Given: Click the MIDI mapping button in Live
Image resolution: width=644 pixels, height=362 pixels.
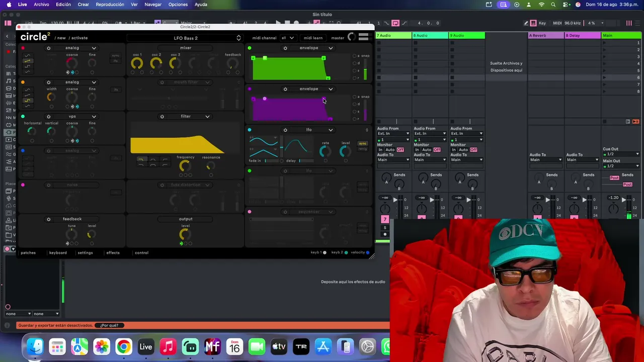Looking at the screenshot, I should 557,23.
